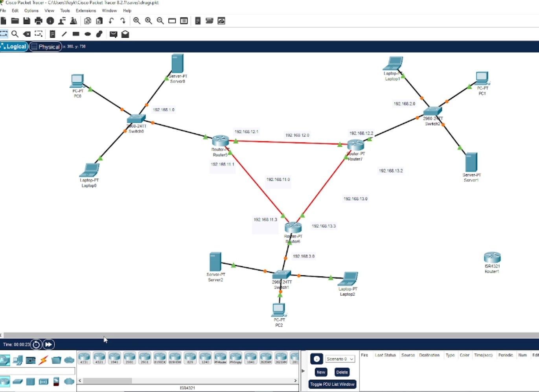
Task: Open the Connections lightning bolt category
Action: click(x=43, y=360)
